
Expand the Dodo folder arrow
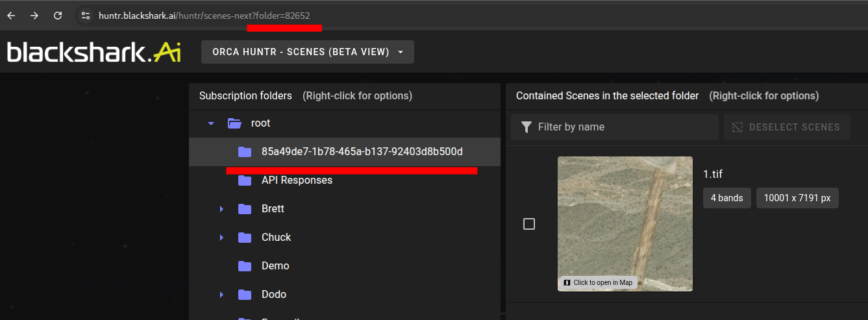pos(221,295)
